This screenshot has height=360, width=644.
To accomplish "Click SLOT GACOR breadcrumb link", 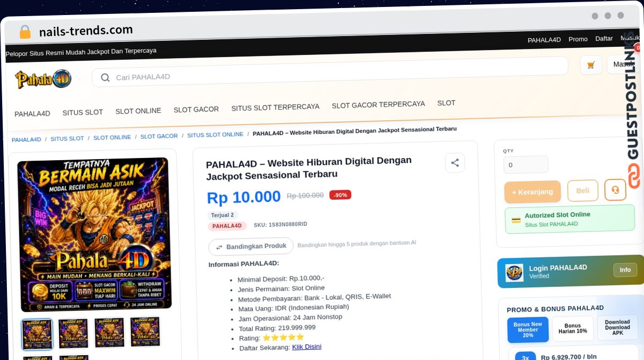I will 159,136.
